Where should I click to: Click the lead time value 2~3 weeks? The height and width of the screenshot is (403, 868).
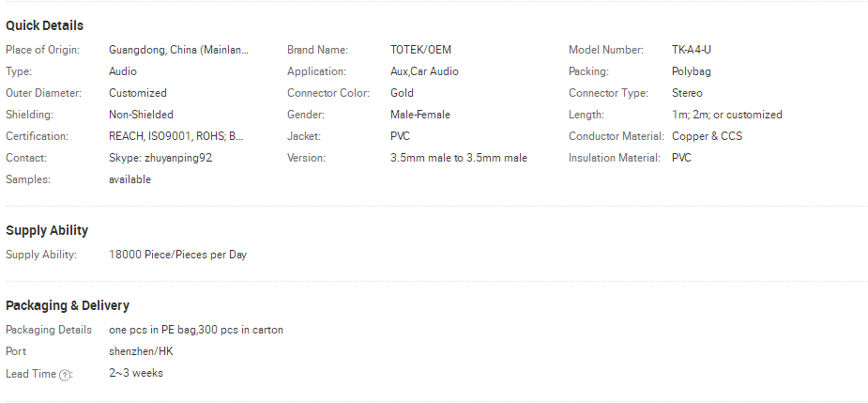136,373
